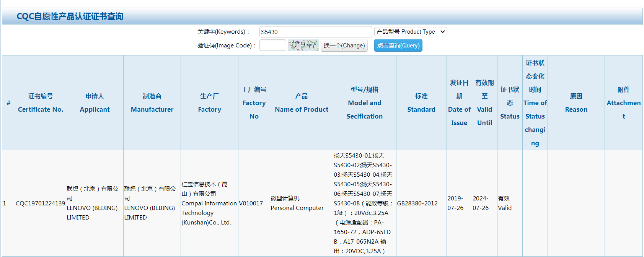Click row number 1 cell
Screen dimensions: 644x257
[8, 203]
